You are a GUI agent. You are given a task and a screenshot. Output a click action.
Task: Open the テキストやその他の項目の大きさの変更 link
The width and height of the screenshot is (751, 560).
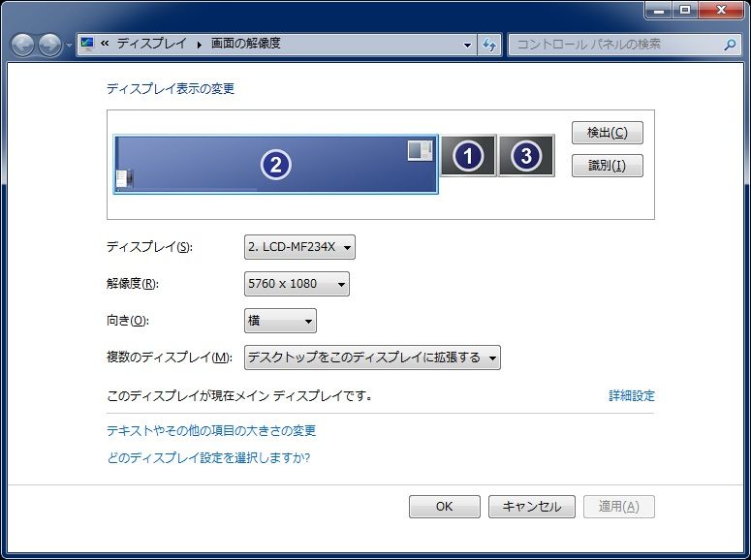211,431
